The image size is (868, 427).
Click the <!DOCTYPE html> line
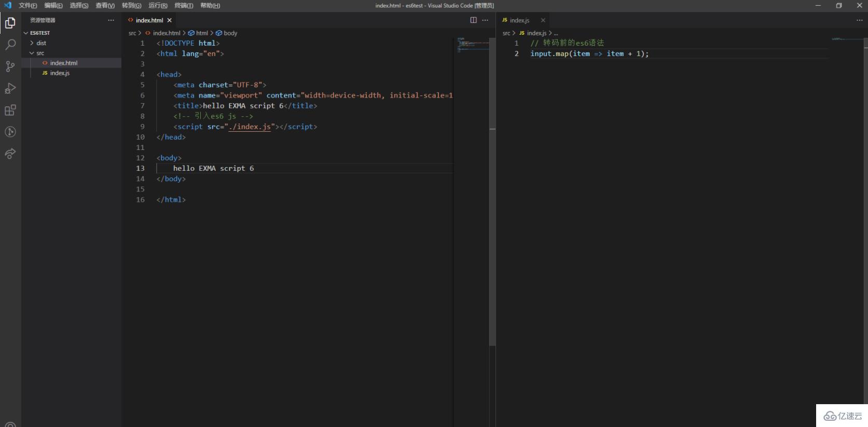(188, 43)
